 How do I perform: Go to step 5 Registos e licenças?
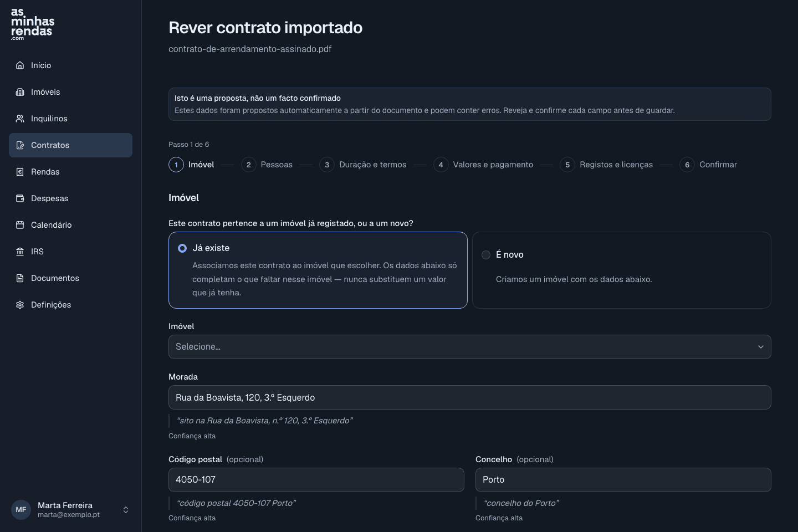(x=606, y=165)
